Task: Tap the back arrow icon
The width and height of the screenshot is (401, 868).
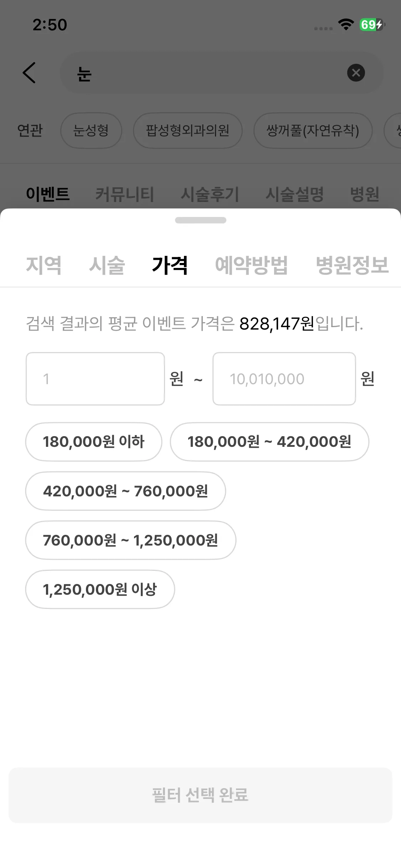Action: 29,73
